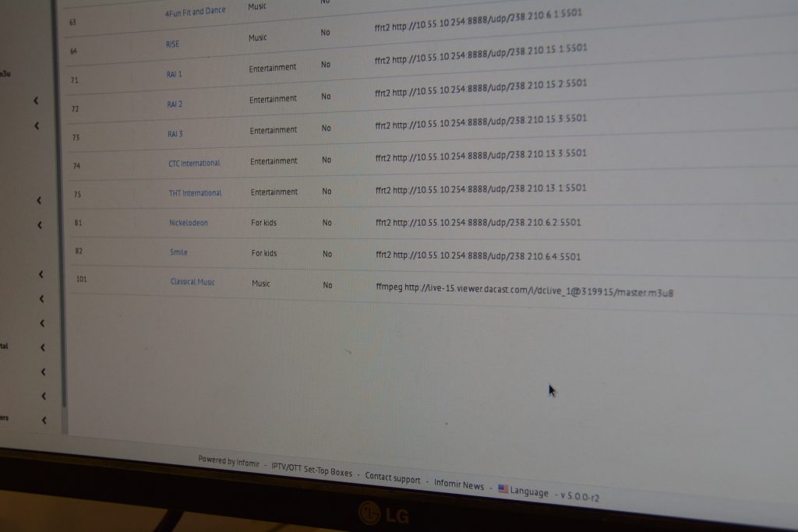798x532 pixels.
Task: Open the 4Fun Fit and Dance channel
Action: click(x=195, y=12)
